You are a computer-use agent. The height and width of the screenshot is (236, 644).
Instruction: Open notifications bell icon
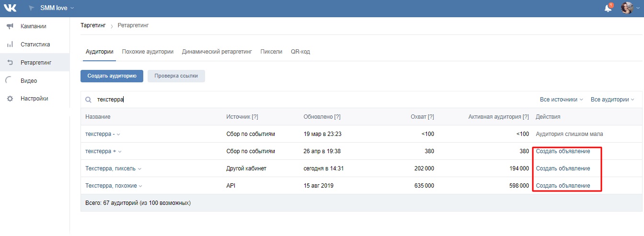coord(608,8)
